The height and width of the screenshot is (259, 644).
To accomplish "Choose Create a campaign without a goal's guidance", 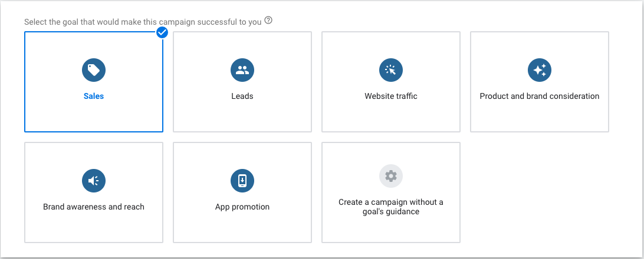I will (390, 207).
